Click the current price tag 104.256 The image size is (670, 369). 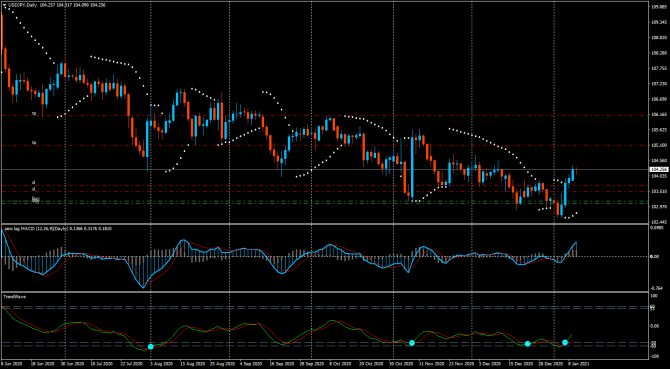click(x=658, y=170)
